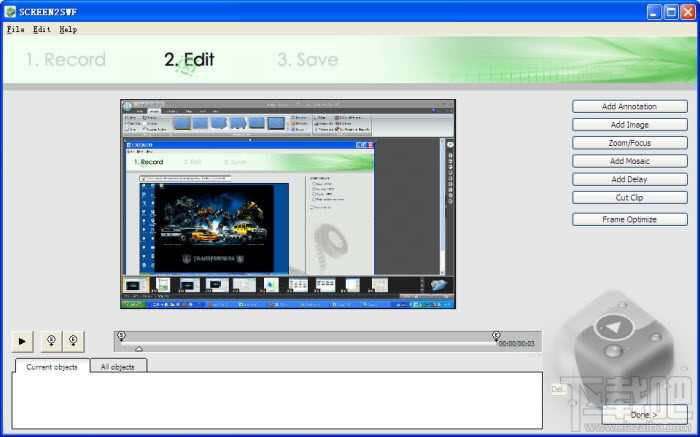This screenshot has height=437, width=700.
Task: Click the start (S) marker on the timeline
Action: coord(121,336)
